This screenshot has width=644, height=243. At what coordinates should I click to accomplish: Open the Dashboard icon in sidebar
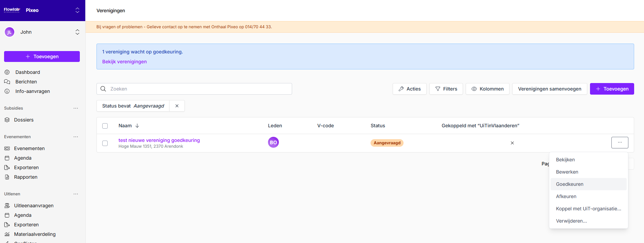pos(7,72)
